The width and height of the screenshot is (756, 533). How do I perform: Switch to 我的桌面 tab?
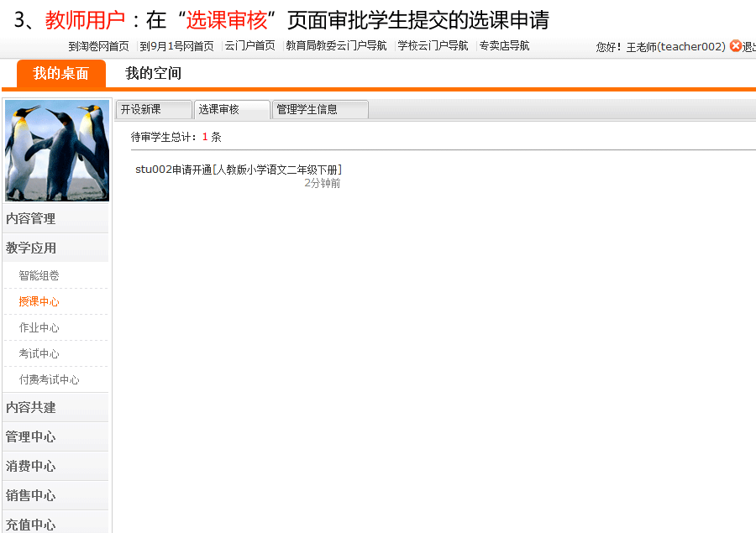pos(60,74)
